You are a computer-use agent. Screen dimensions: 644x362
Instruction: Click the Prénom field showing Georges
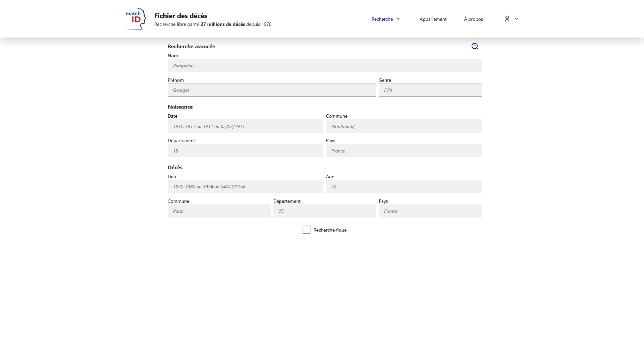[x=272, y=90]
